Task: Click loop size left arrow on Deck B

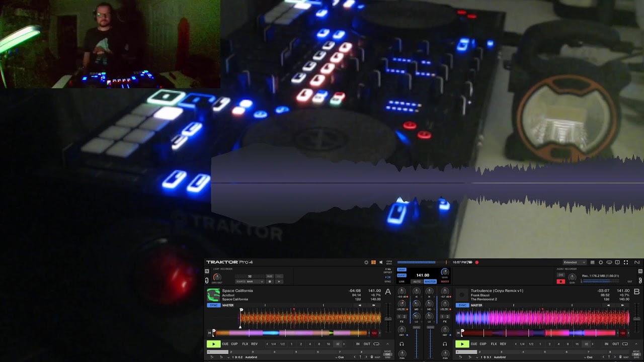Action: click(516, 344)
